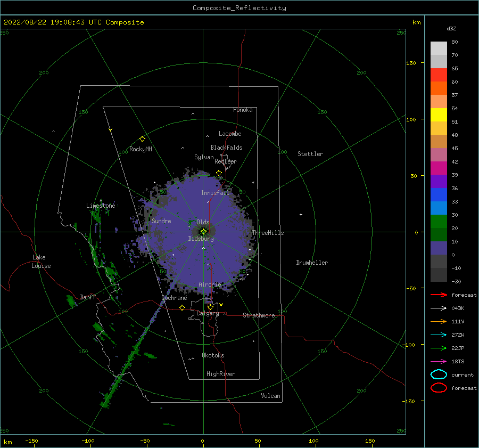Click the Strathmore label

259,315
